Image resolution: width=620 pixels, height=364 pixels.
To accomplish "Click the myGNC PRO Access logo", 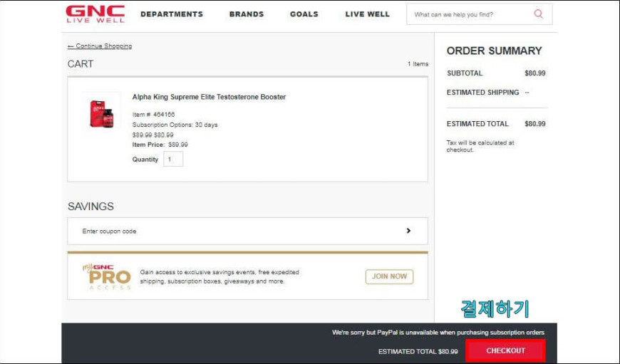I will pos(107,276).
